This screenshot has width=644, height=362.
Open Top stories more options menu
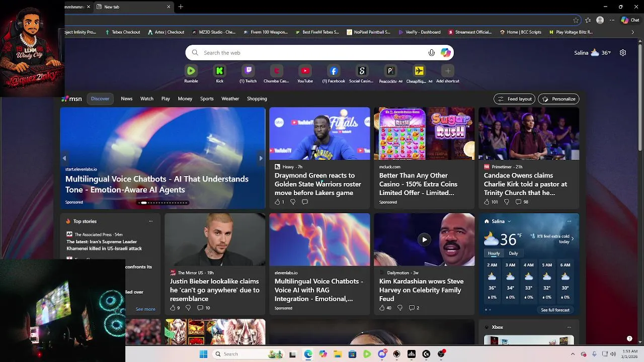pos(150,221)
